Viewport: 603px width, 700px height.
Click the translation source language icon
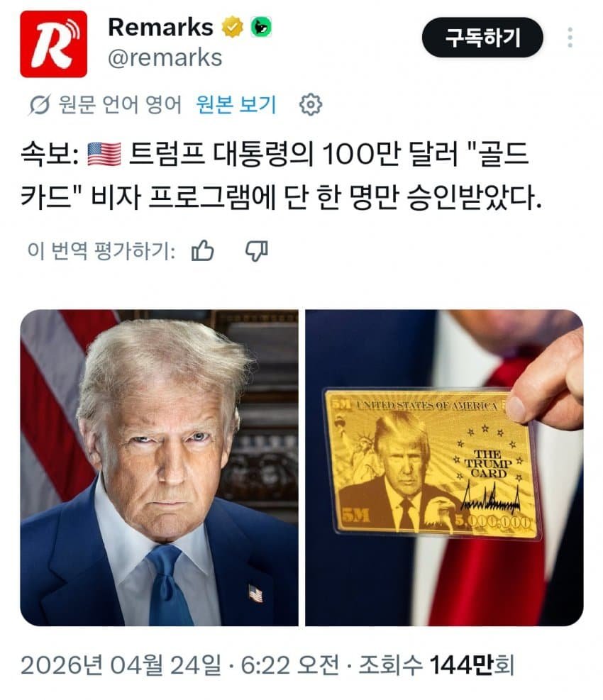(40, 105)
